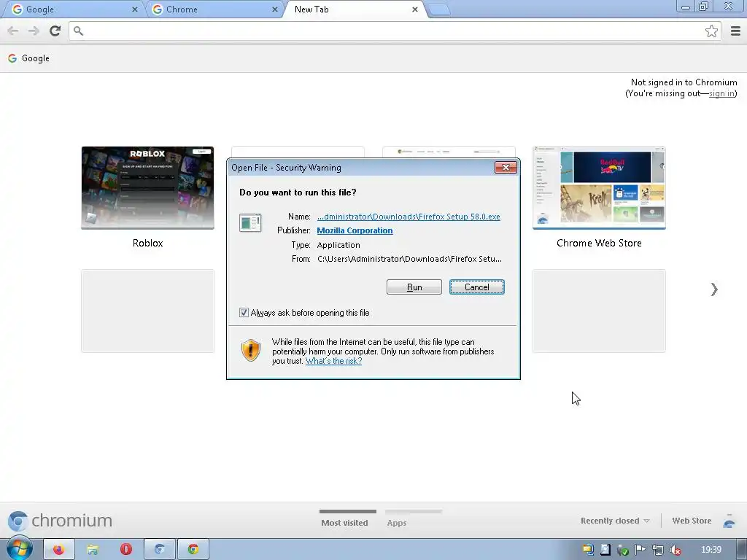This screenshot has height=560, width=747.
Task: Click the muted volume tray icon
Action: [x=675, y=550]
